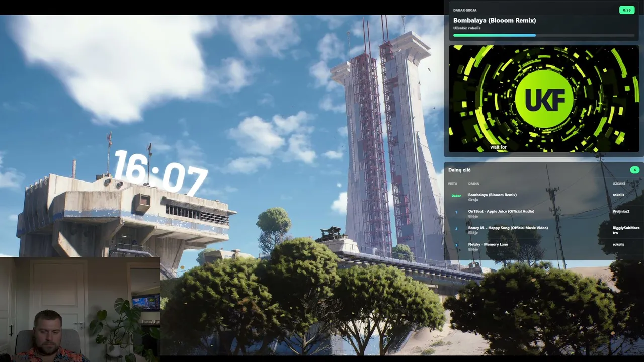Click the webcam feed of the streamer
The image size is (644, 362).
click(80, 310)
